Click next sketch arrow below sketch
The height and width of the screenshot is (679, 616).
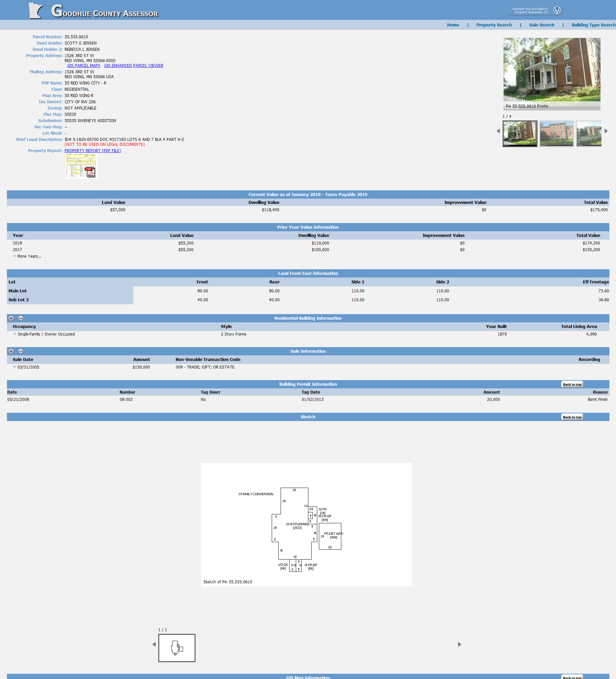pyautogui.click(x=459, y=644)
